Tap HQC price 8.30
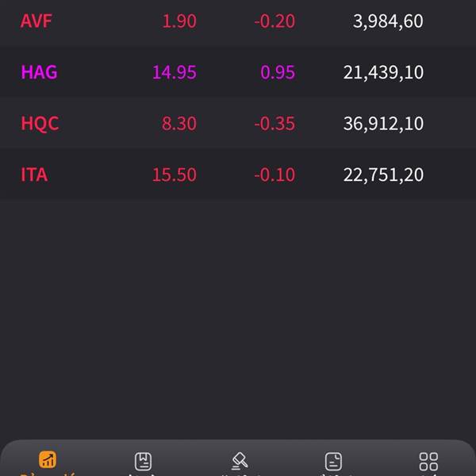This screenshot has height=476, width=476. 179,124
